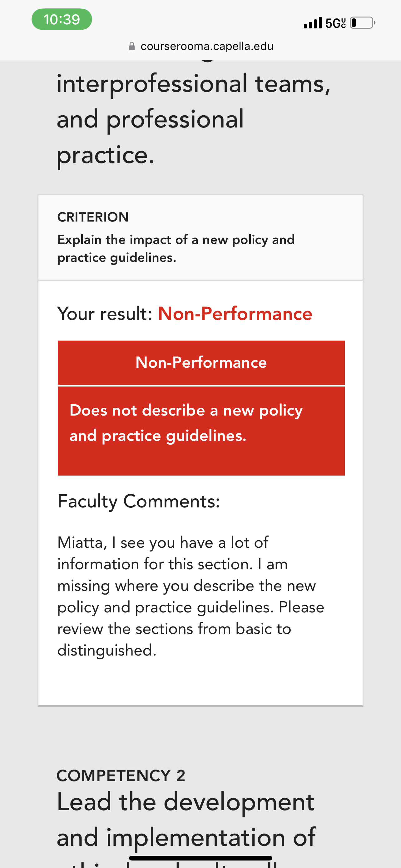Tap the COMPETENCY 2 heading
401x868 pixels.
coord(121,776)
